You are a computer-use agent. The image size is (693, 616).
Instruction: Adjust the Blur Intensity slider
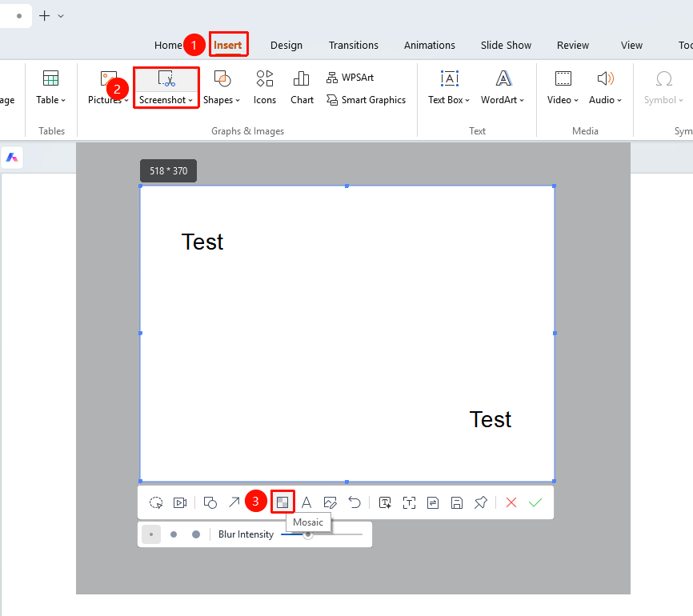[x=308, y=534]
